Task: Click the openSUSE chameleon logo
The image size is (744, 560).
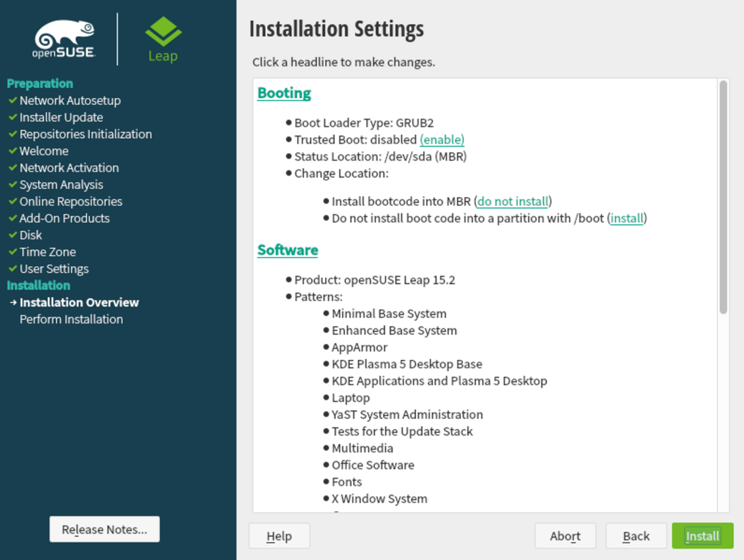Action: [64, 37]
